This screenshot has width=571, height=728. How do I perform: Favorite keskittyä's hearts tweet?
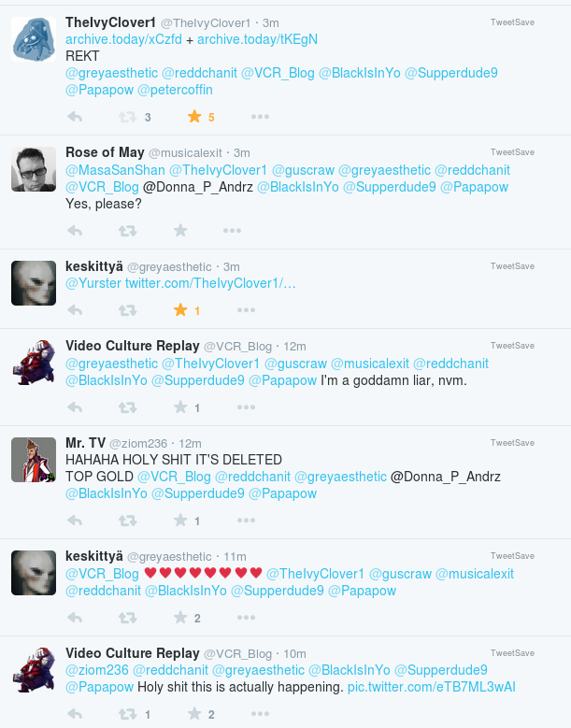(180, 618)
